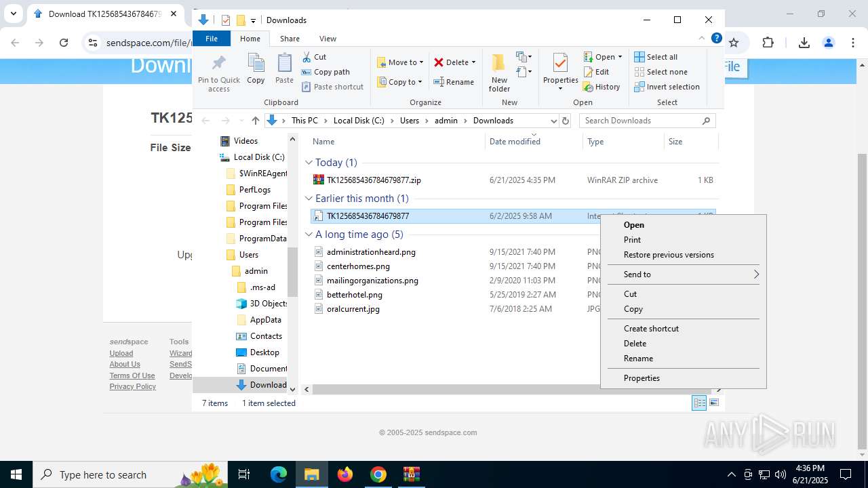Open Desktop in navigation tree
This screenshot has height=488, width=868.
pyautogui.click(x=264, y=352)
